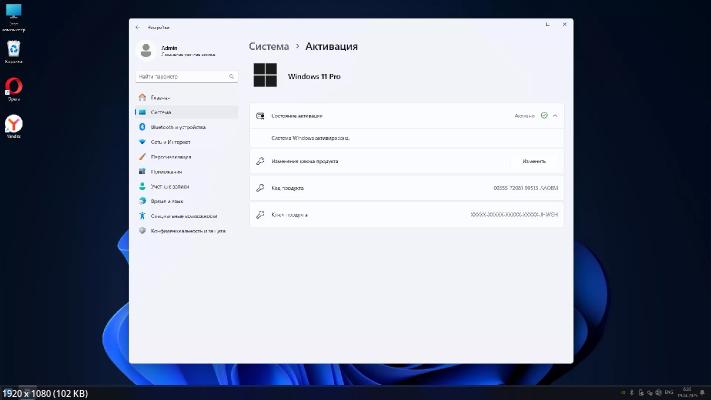
Task: Click the Состояние активации row icon
Action: tap(260, 116)
